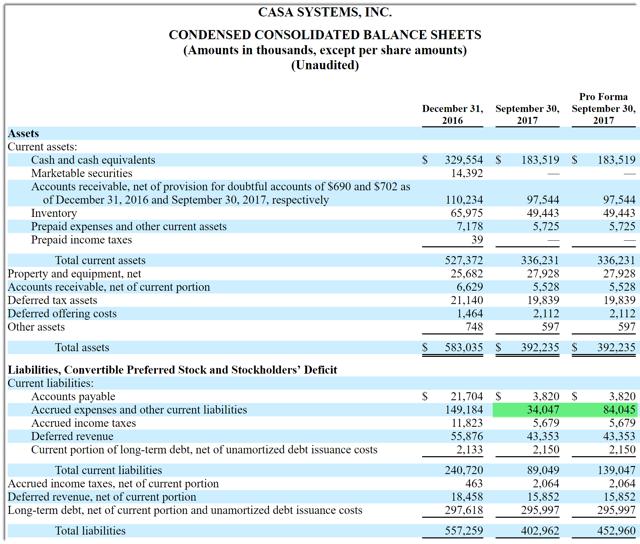Click "Accrued income taxes, net of current portion" label
The height and width of the screenshot is (544, 640).
(x=113, y=484)
